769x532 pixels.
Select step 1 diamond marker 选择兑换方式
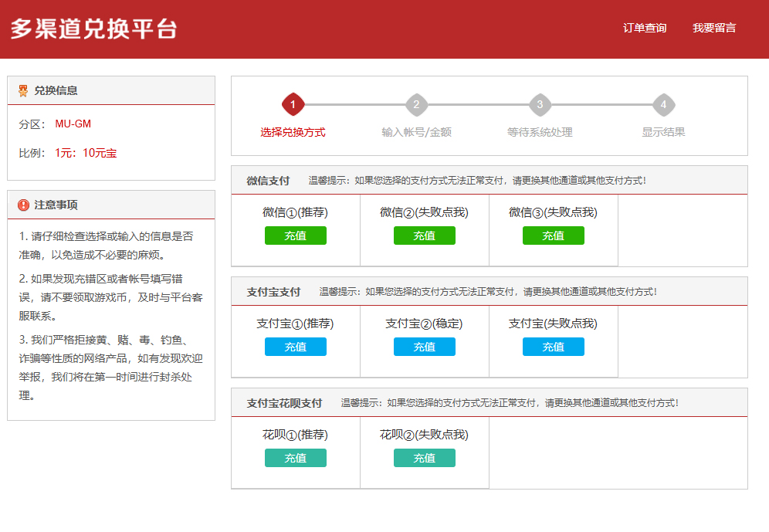293,104
